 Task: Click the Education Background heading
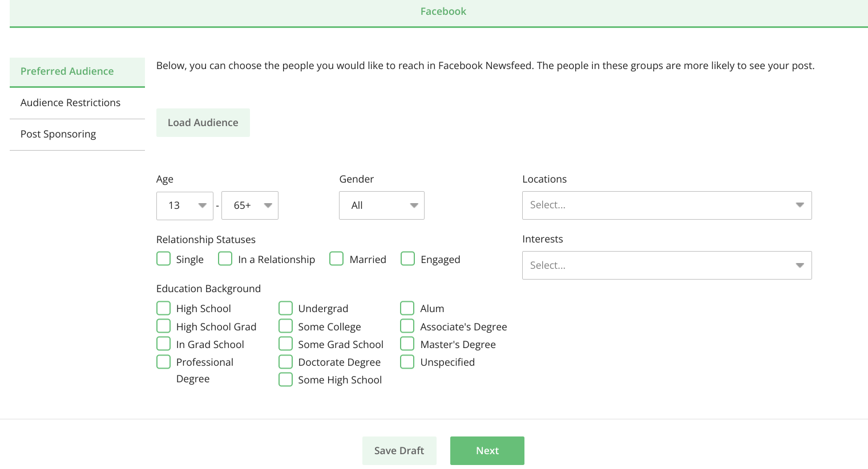208,289
